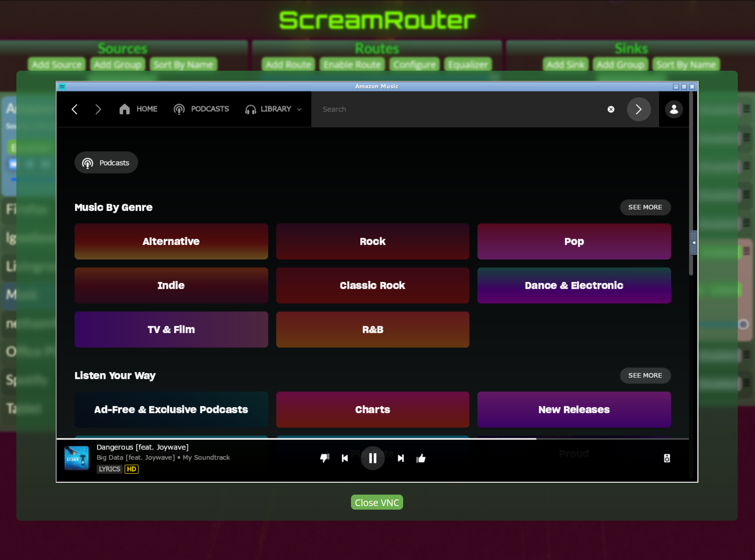Image resolution: width=755 pixels, height=560 pixels.
Task: Show LYRICS for the playing song
Action: (109, 469)
